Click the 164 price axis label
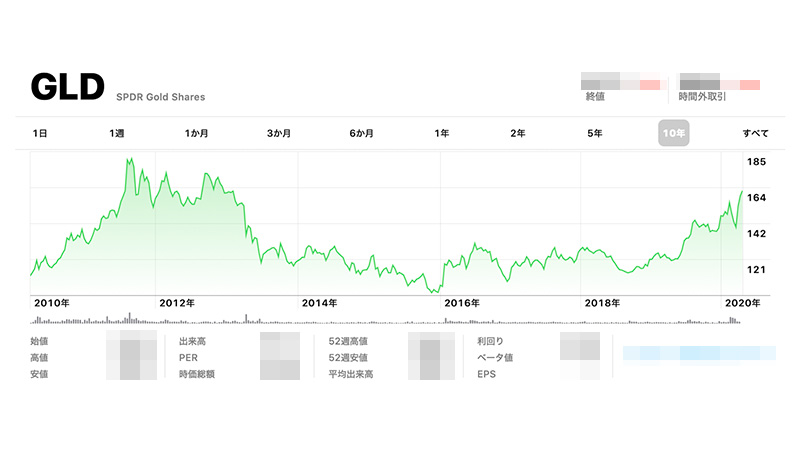Viewport: 800px width, 450px height. [x=756, y=197]
